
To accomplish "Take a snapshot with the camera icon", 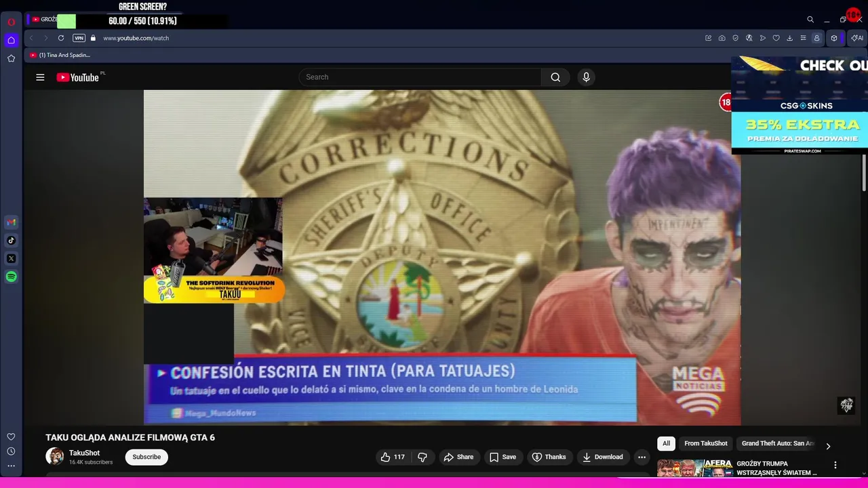I will click(722, 38).
